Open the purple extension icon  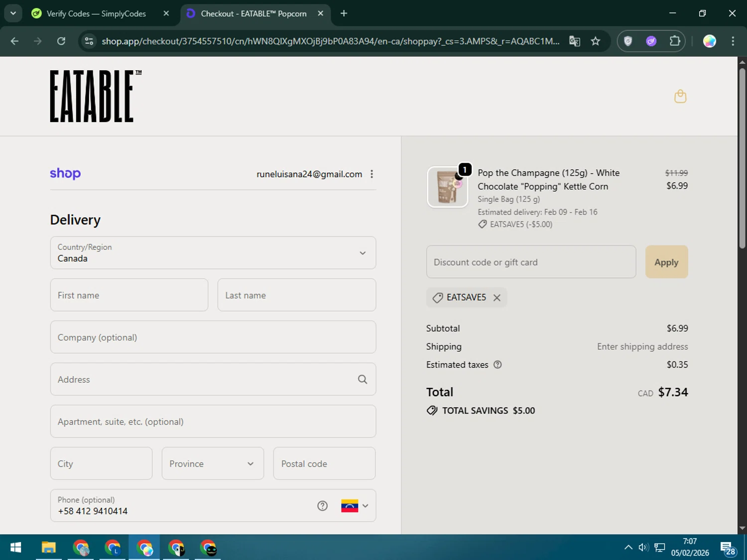coord(651,41)
